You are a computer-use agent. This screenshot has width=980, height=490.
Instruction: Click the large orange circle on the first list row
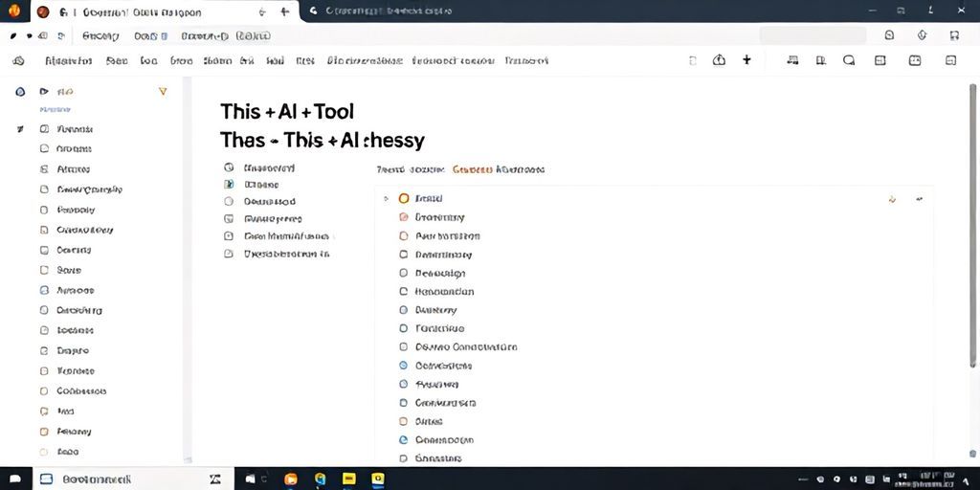pyautogui.click(x=404, y=198)
